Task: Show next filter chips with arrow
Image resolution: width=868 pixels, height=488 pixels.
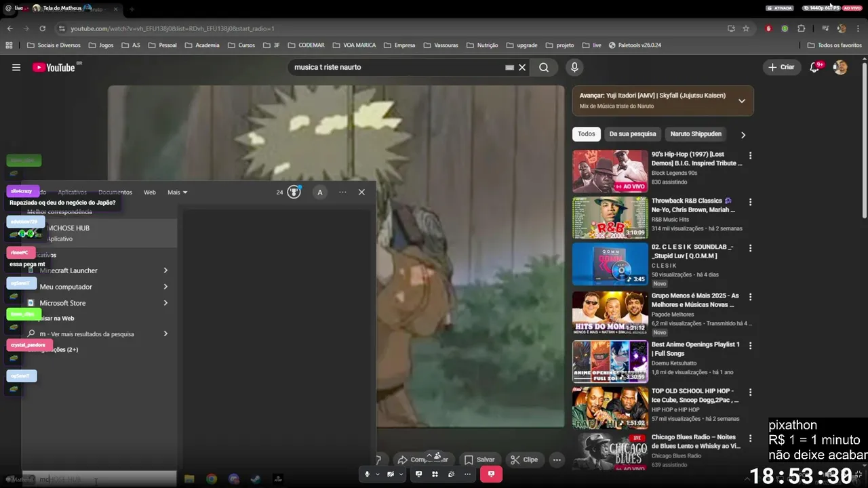Action: tap(743, 135)
